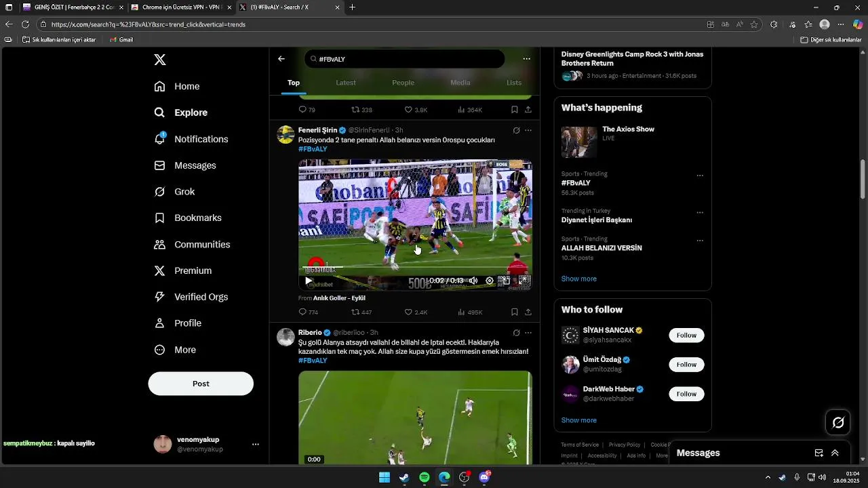
Task: Mute the video with the volume icon
Action: coord(473,281)
